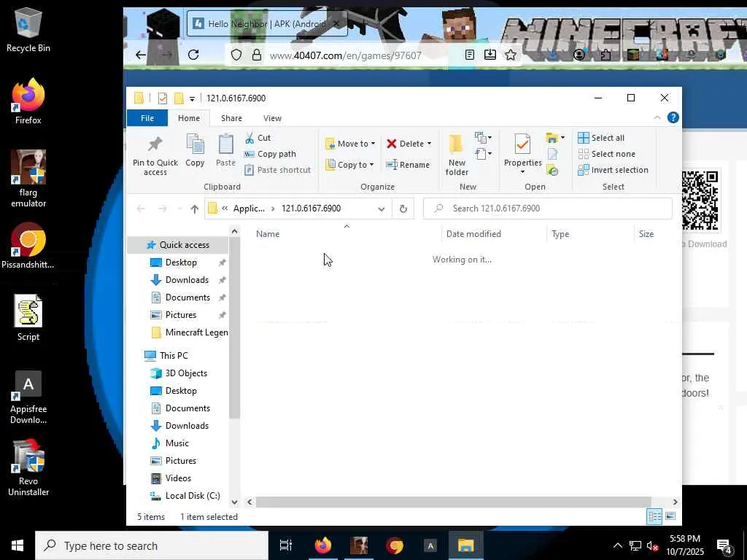747x560 pixels.
Task: Click Paste shortcut in the ribbon
Action: (x=277, y=169)
